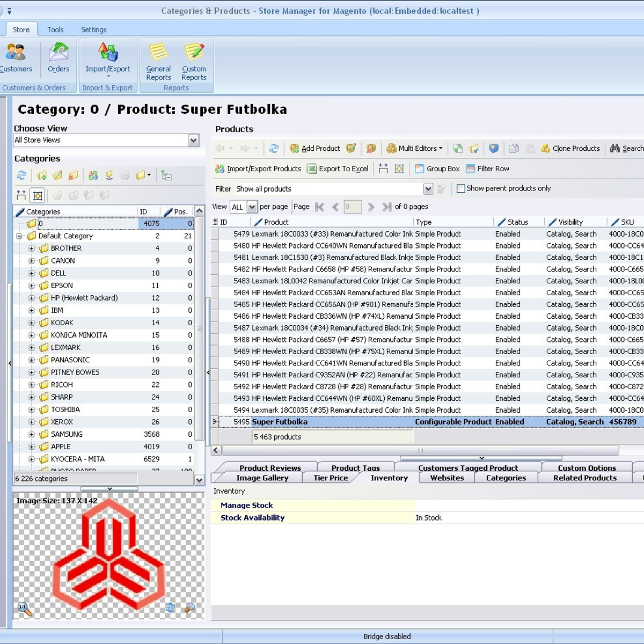
Task: Switch to the Tools ribbon tab
Action: (x=55, y=30)
